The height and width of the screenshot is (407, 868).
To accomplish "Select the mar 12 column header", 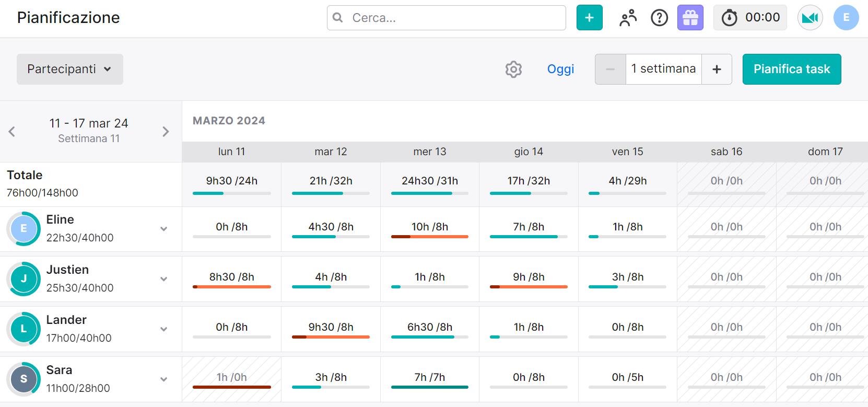I will click(x=331, y=152).
